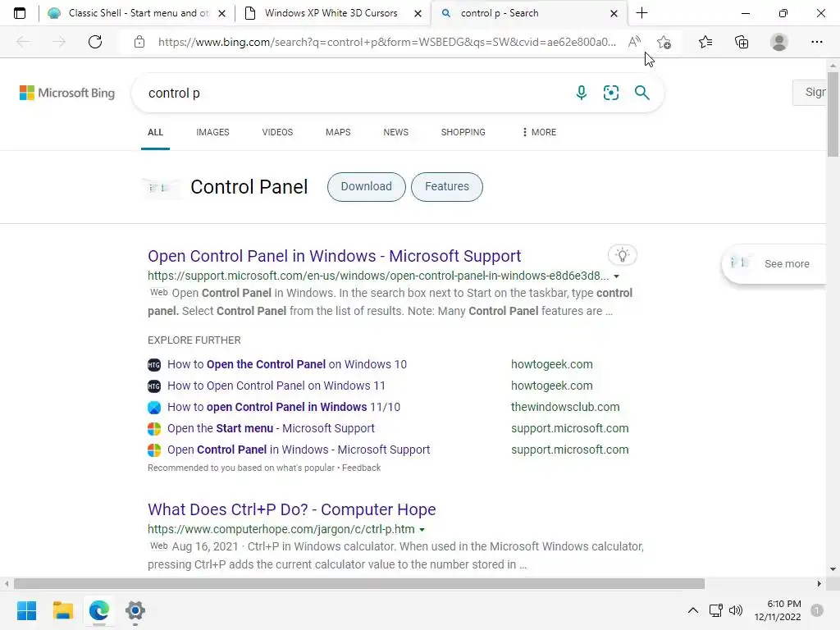Click the browser forward arrow
The image size is (840, 630).
coord(59,42)
